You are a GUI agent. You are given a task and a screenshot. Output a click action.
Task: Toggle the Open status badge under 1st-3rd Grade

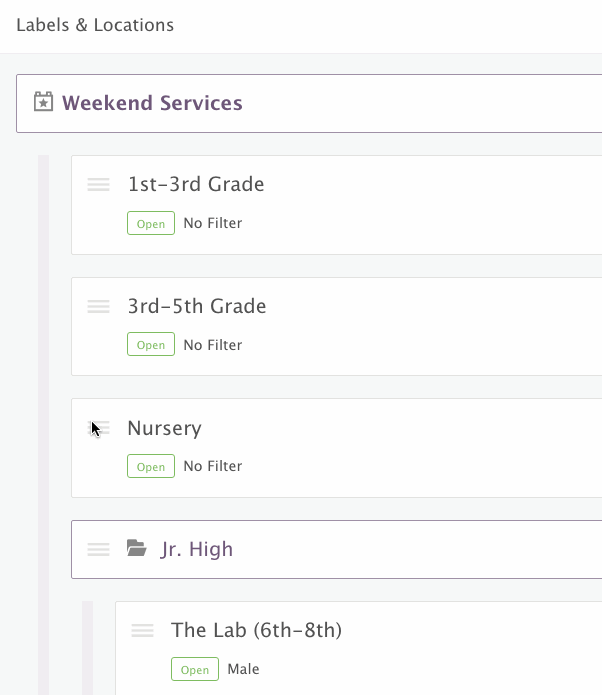click(151, 223)
